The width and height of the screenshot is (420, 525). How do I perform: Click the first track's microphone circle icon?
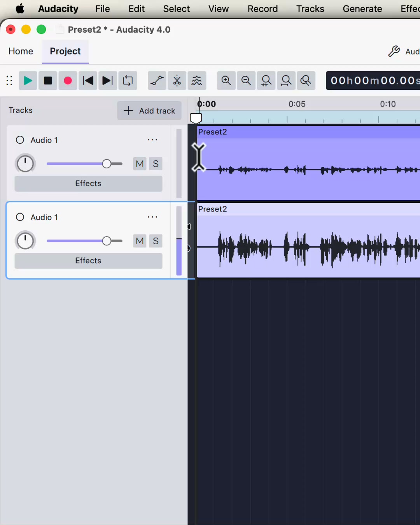tap(20, 140)
